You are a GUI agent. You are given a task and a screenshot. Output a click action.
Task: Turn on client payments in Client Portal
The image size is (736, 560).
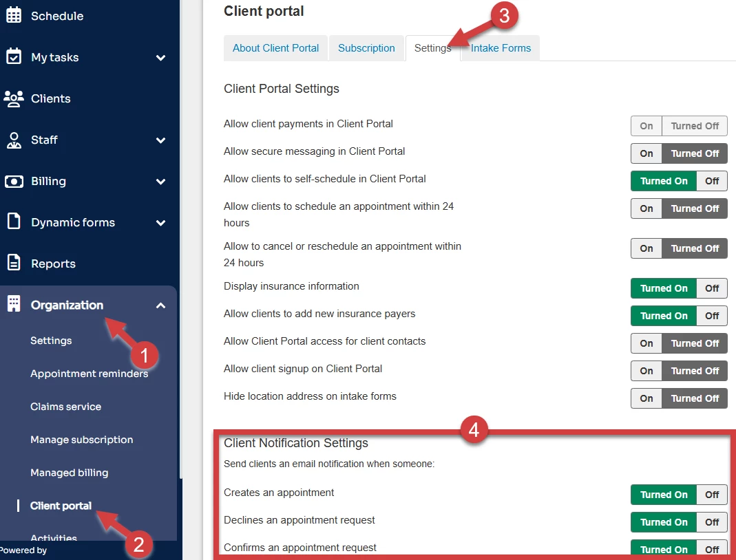click(x=646, y=126)
